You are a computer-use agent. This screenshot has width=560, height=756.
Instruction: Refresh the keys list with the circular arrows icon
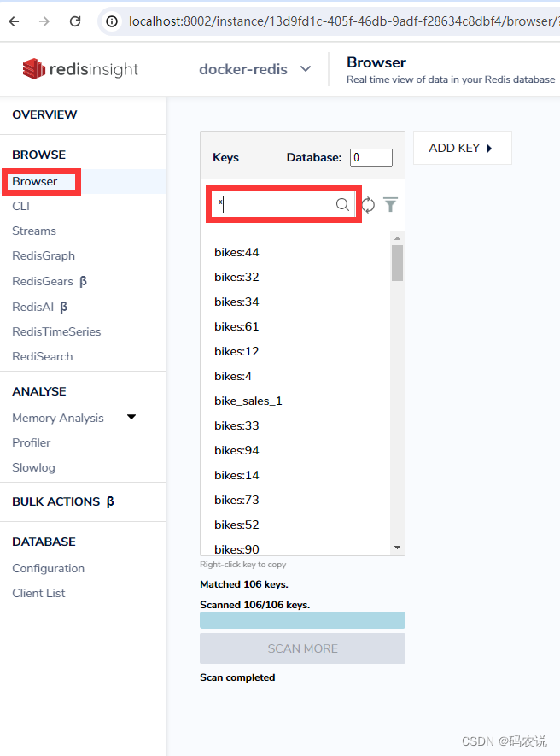pos(368,205)
